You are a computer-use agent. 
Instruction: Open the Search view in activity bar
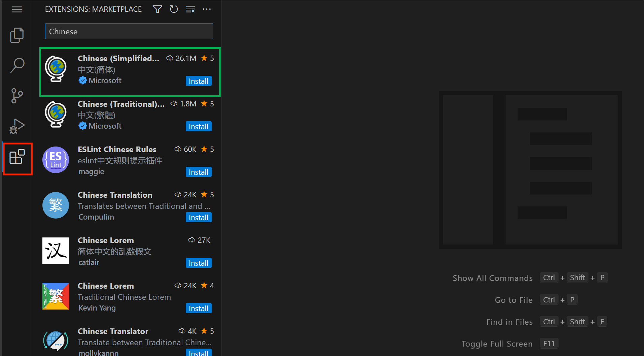pyautogui.click(x=17, y=65)
